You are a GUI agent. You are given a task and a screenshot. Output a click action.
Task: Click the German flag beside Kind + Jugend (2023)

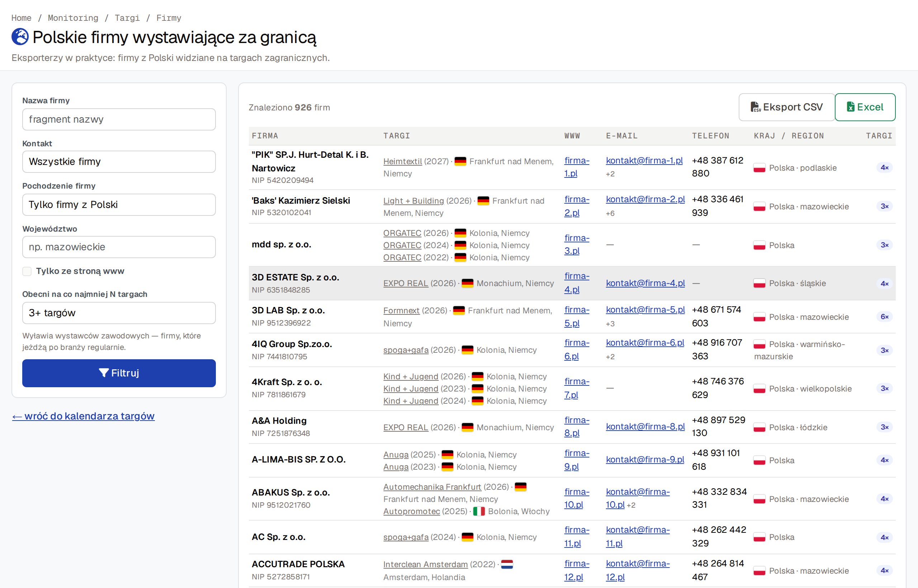click(478, 389)
